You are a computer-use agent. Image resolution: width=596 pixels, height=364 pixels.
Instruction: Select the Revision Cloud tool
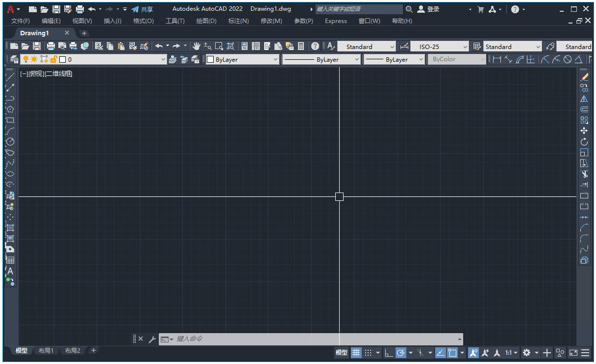coord(10,152)
